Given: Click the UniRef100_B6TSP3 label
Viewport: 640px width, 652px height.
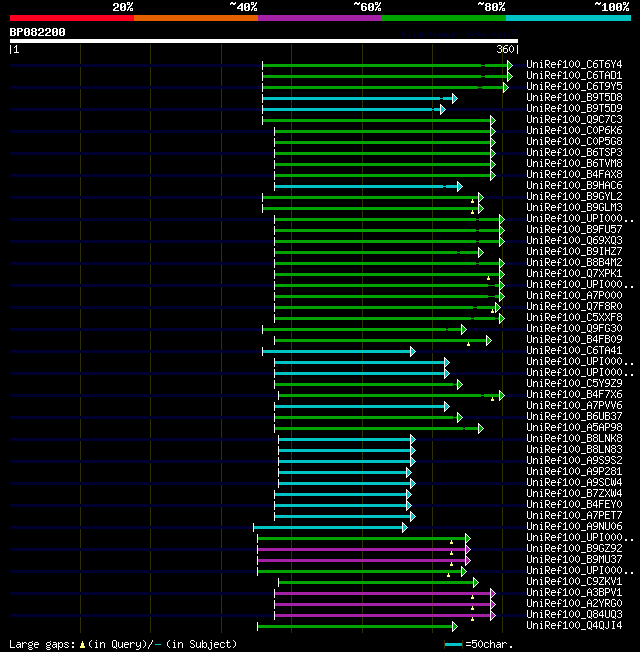Looking at the screenshot, I should point(574,153).
